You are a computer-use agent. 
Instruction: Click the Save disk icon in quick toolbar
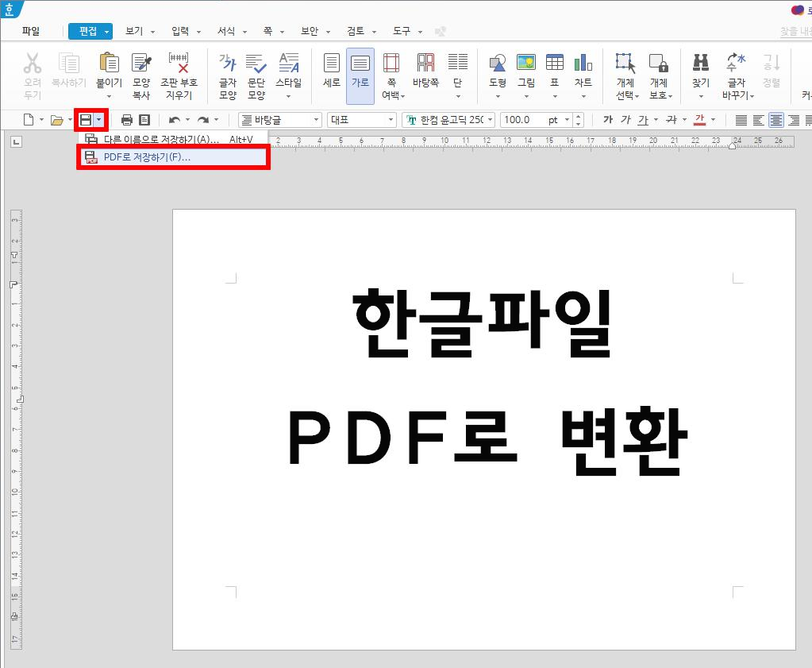coord(86,120)
